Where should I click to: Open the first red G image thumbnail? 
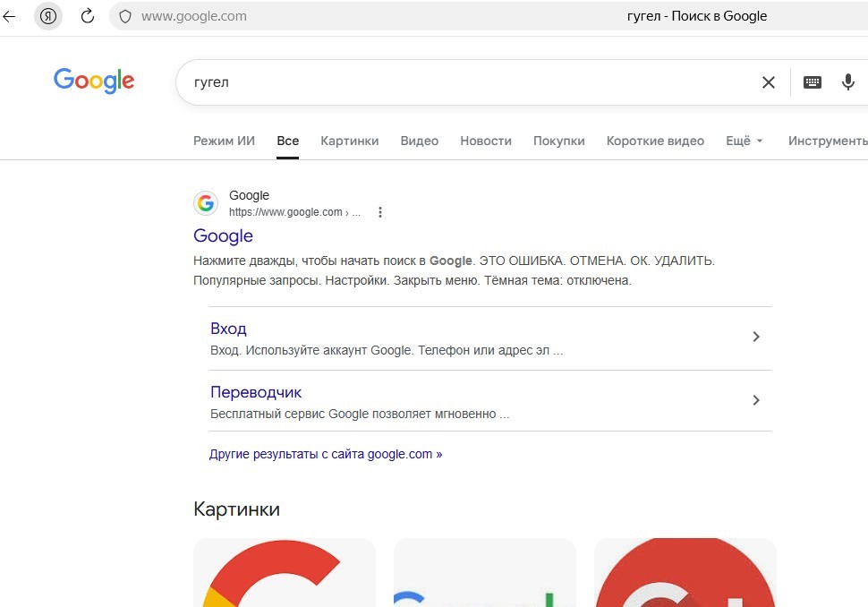coord(285,572)
